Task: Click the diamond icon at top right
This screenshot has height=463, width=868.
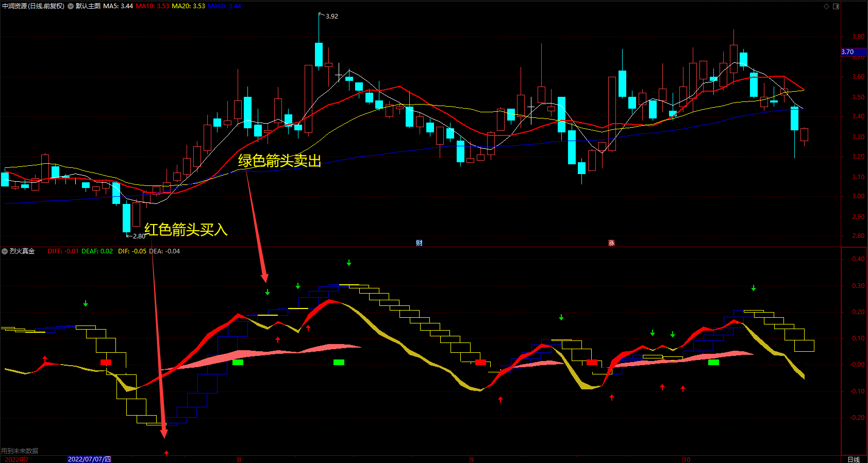Action: click(x=827, y=6)
